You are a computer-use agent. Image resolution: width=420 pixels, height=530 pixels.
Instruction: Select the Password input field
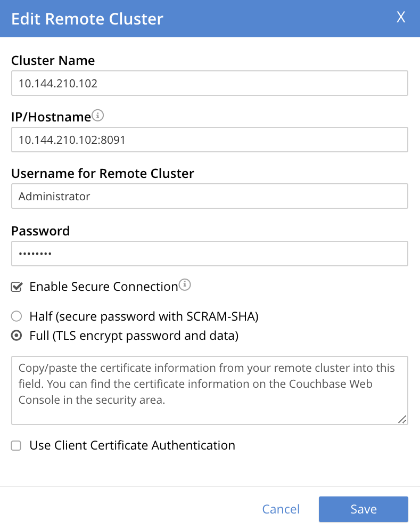coord(210,254)
